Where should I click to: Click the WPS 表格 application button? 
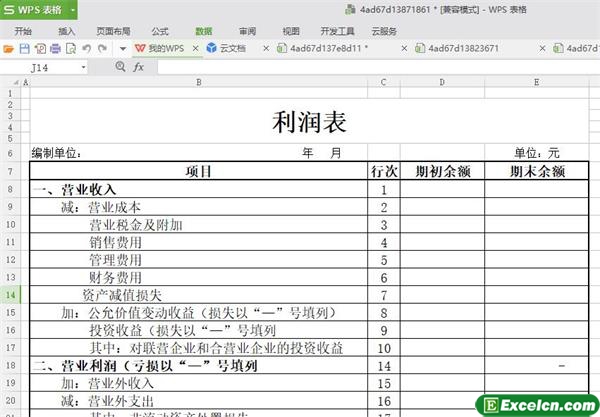pyautogui.click(x=34, y=10)
